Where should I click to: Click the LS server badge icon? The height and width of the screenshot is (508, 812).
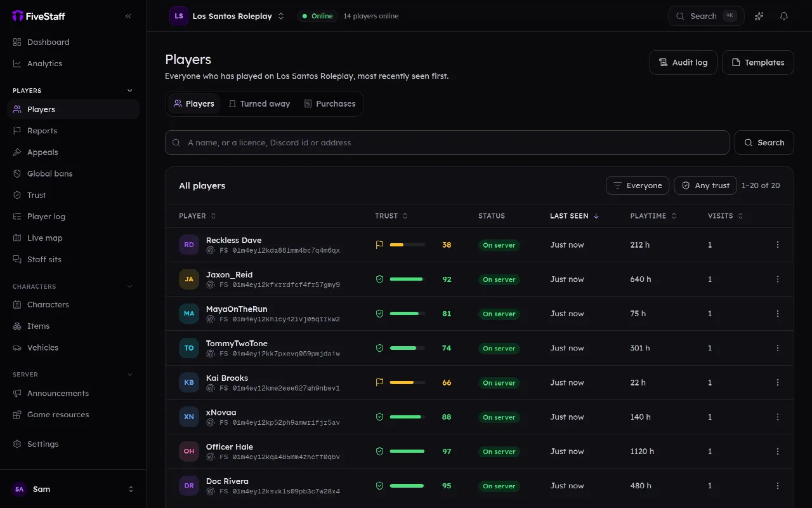tap(179, 16)
